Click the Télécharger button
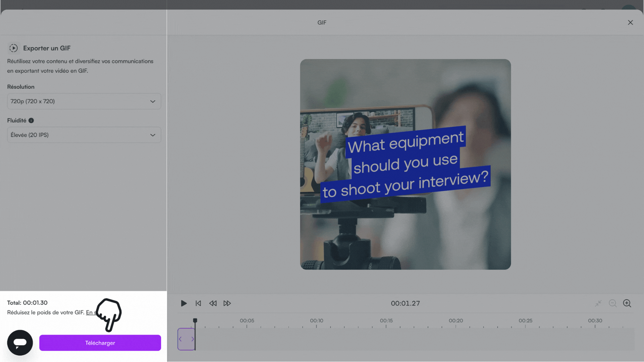644x362 pixels. pos(100,343)
